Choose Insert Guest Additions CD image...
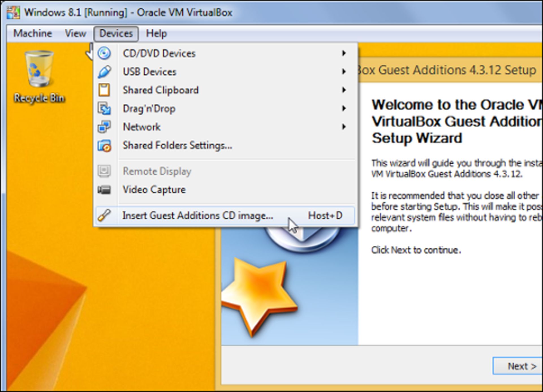This screenshot has height=392, width=543. pos(225,216)
